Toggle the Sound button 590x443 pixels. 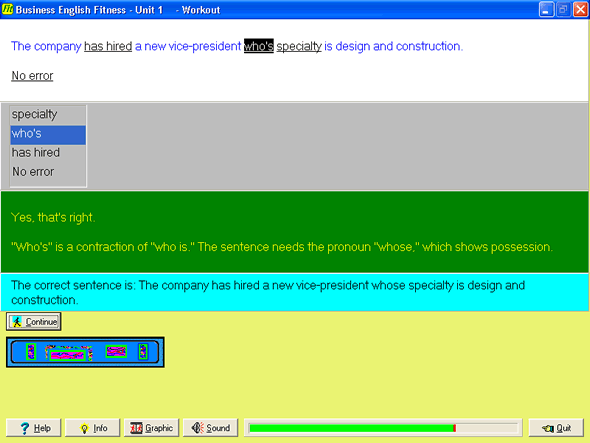(210, 428)
